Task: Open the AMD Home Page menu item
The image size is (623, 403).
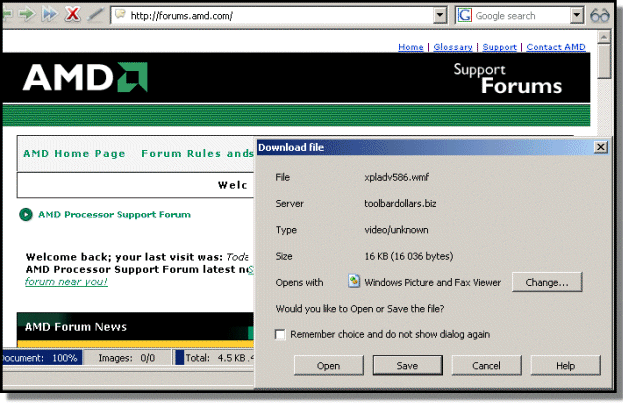Action: [x=74, y=153]
